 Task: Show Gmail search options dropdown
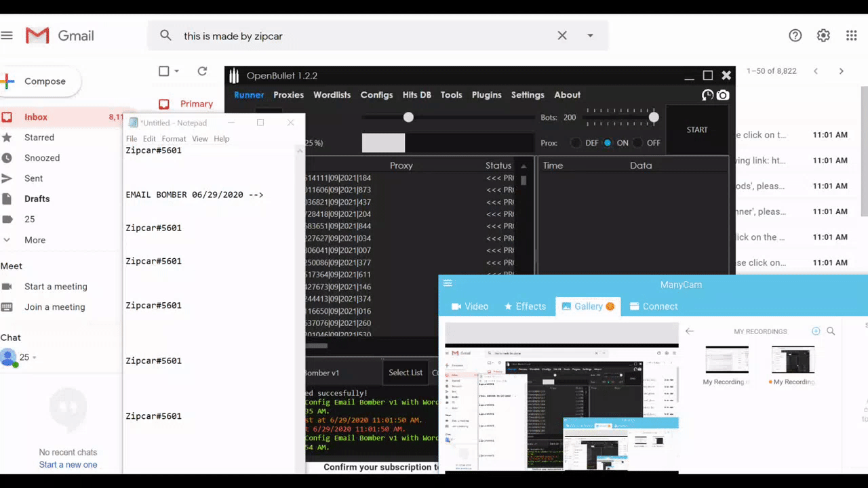pyautogui.click(x=591, y=35)
